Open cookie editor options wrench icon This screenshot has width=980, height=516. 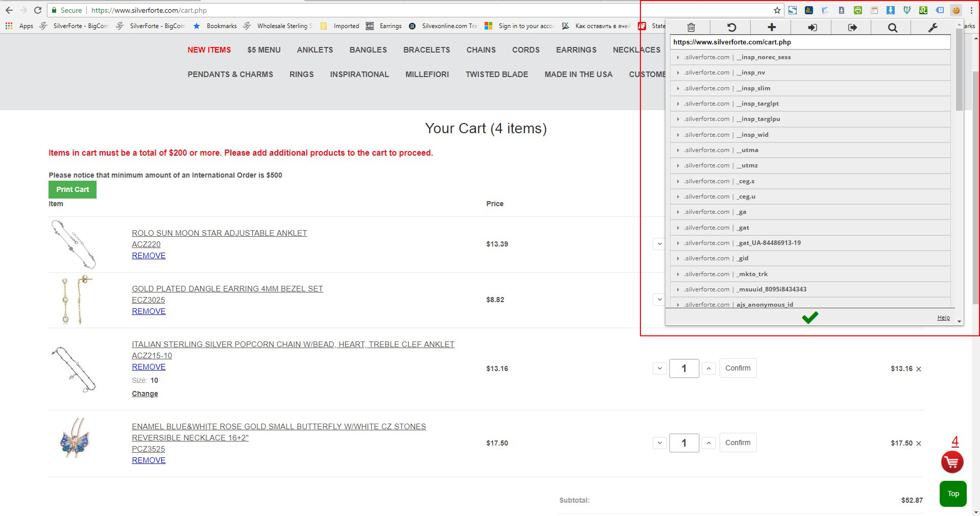tap(933, 28)
